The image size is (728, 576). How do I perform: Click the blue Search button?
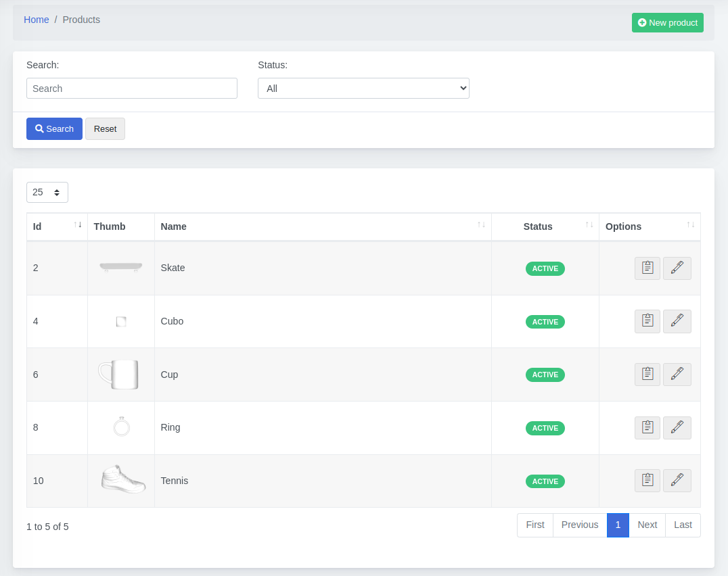tap(54, 129)
